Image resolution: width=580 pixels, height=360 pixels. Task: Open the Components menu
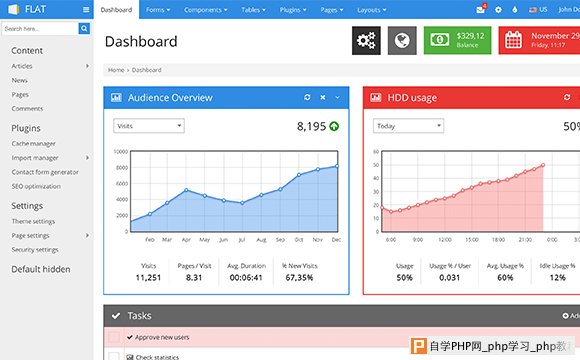(206, 10)
